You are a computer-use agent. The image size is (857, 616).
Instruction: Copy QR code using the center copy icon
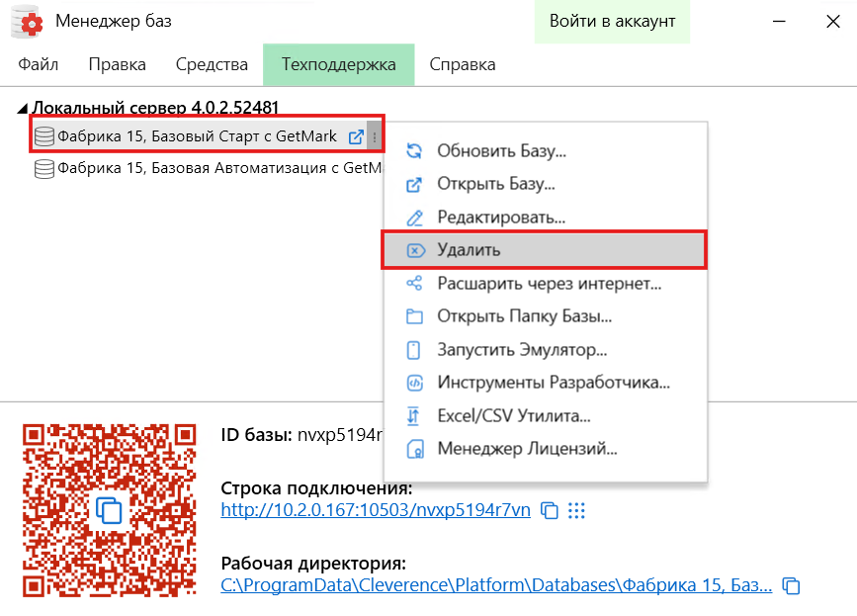point(110,510)
